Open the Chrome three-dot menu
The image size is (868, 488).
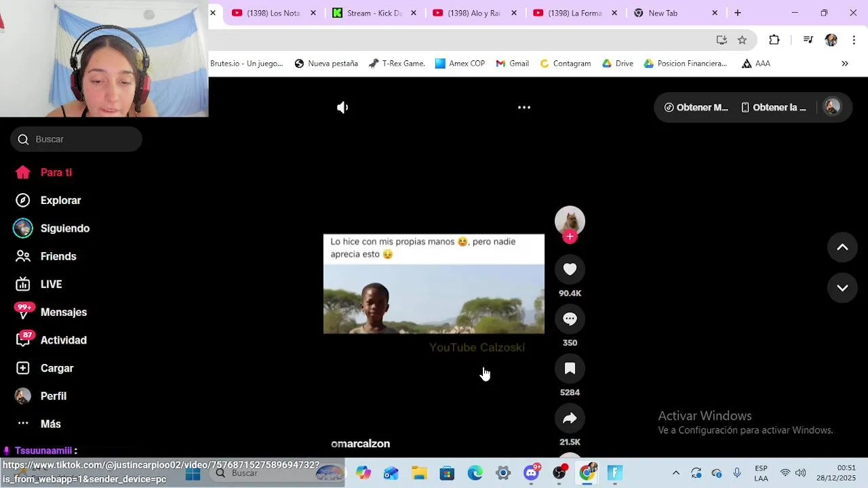[854, 40]
